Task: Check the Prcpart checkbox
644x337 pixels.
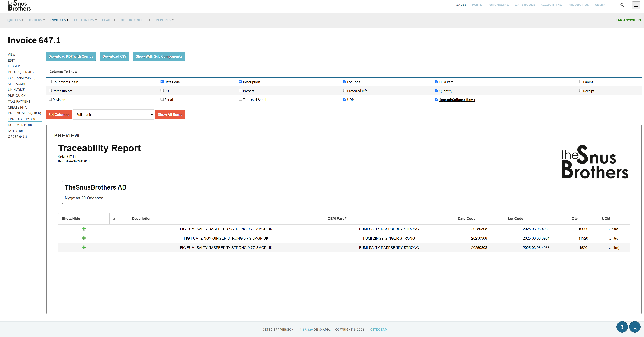Action: (x=241, y=90)
